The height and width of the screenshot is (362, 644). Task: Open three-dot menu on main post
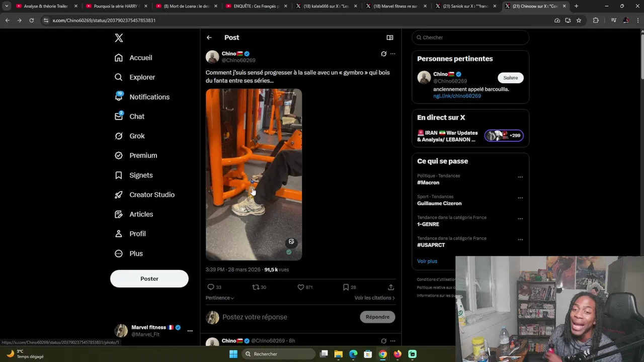point(392,54)
